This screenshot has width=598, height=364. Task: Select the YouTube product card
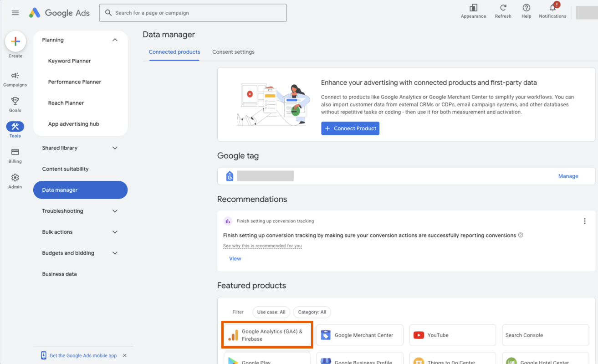(x=452, y=335)
